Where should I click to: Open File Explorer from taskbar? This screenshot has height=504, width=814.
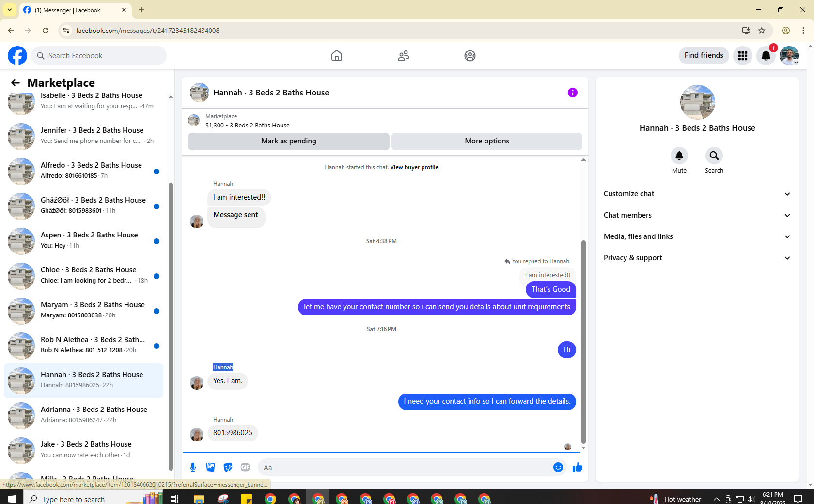click(x=199, y=498)
